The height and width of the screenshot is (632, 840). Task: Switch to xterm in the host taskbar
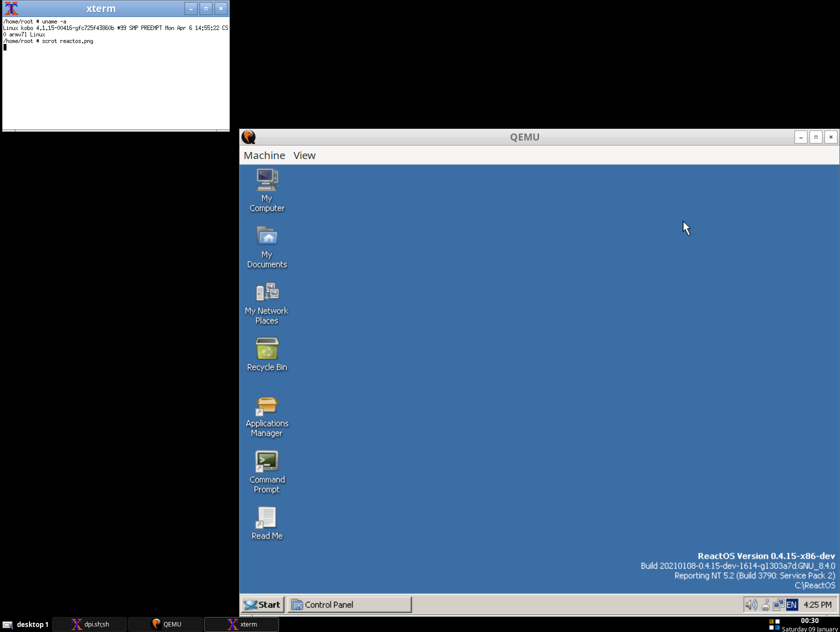(241, 624)
